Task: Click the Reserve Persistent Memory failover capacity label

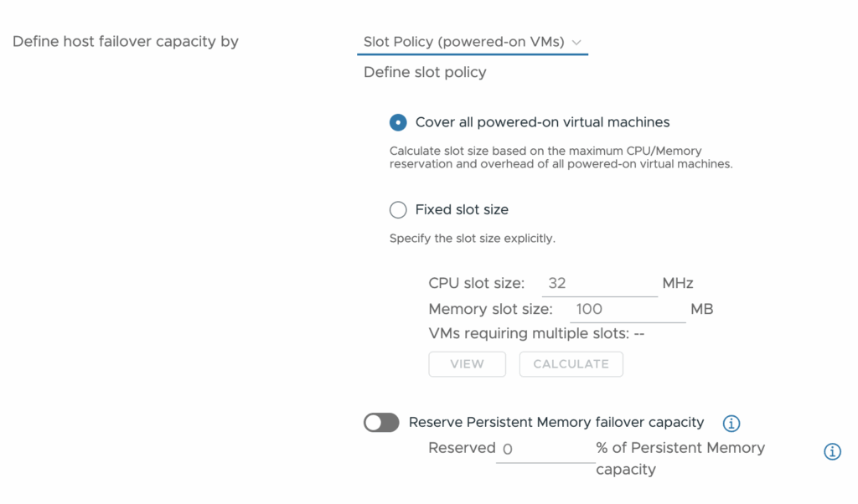Action: click(556, 423)
